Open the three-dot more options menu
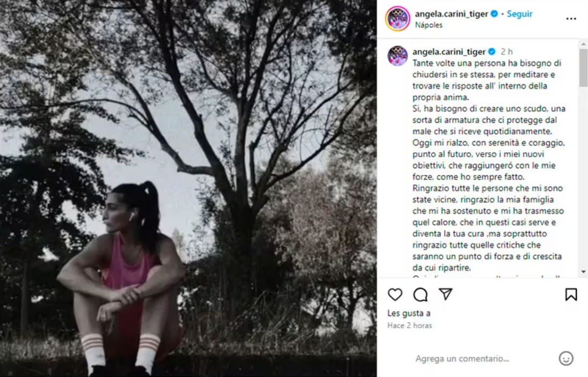Image resolution: width=588 pixels, height=377 pixels. click(571, 19)
